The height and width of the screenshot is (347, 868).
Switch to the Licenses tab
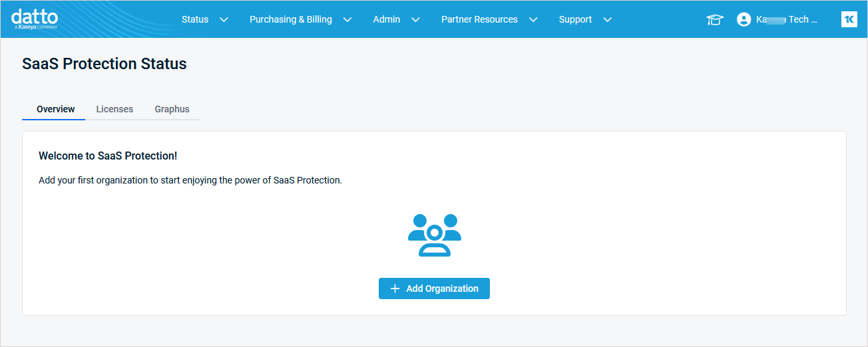point(114,109)
